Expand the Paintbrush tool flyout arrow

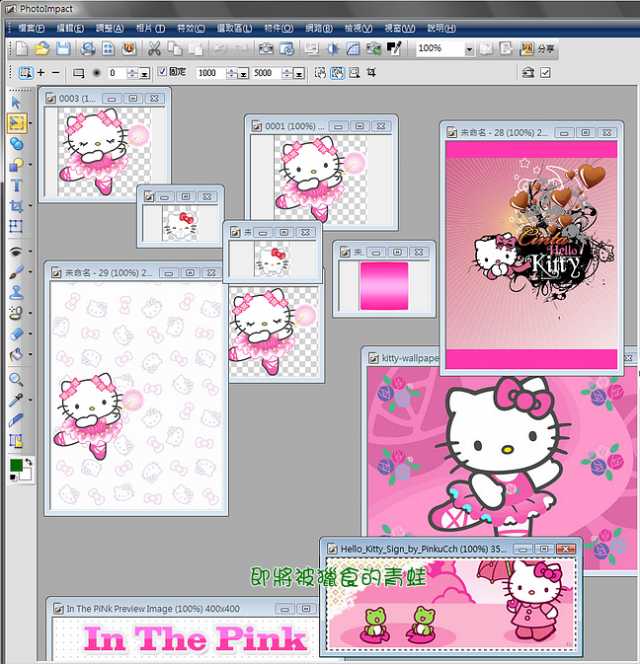[x=31, y=272]
